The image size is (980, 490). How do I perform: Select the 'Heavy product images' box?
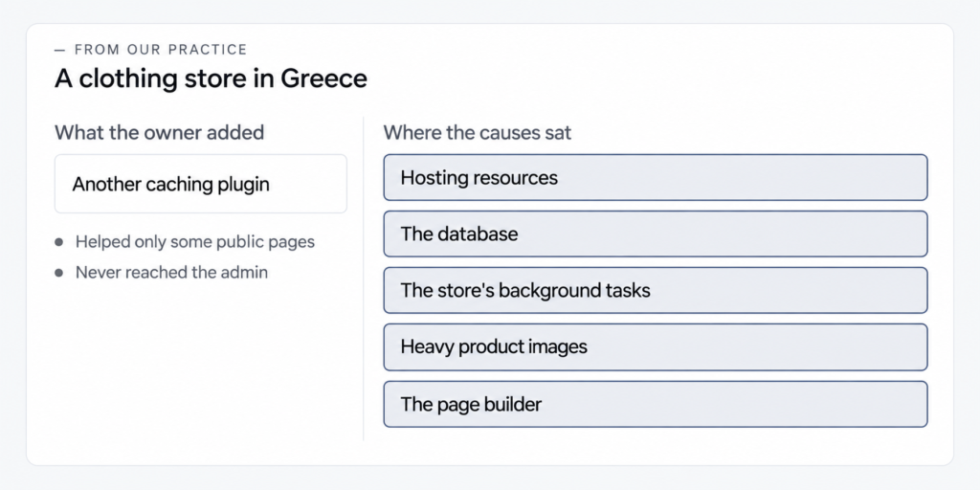[x=655, y=346]
